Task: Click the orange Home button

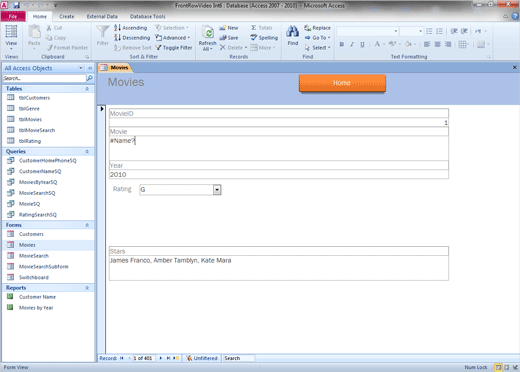Action: [342, 83]
